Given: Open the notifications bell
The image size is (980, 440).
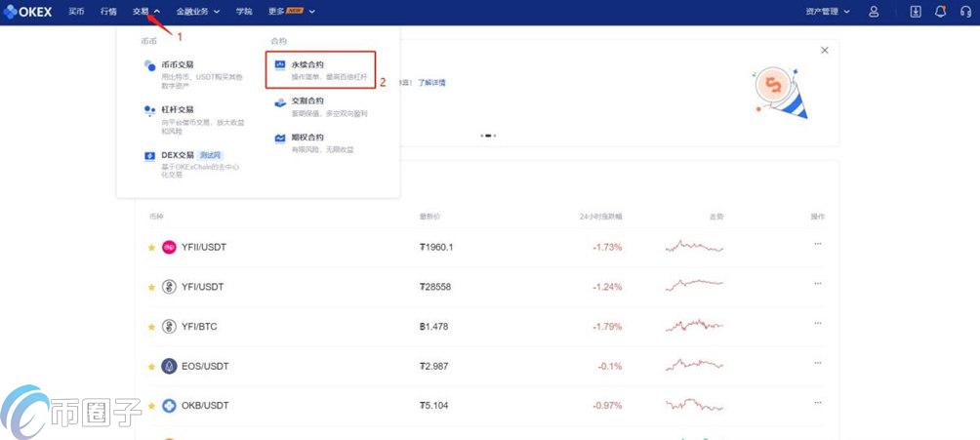Looking at the screenshot, I should tap(941, 12).
